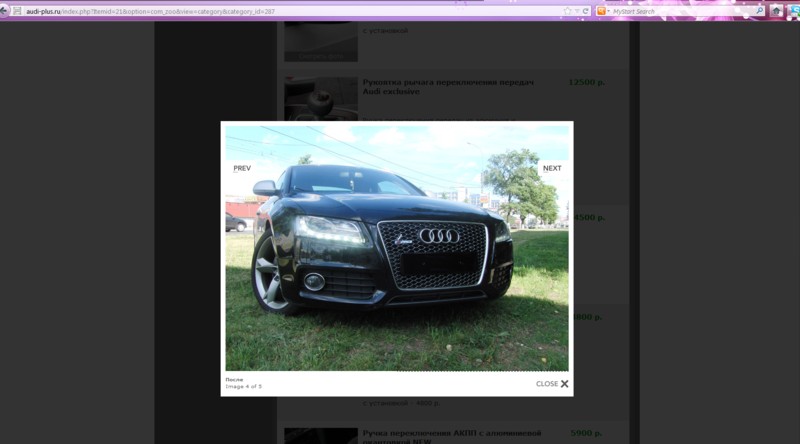Image resolution: width=800 pixels, height=444 pixels.
Task: Open the browser home page icon
Action: [776, 11]
